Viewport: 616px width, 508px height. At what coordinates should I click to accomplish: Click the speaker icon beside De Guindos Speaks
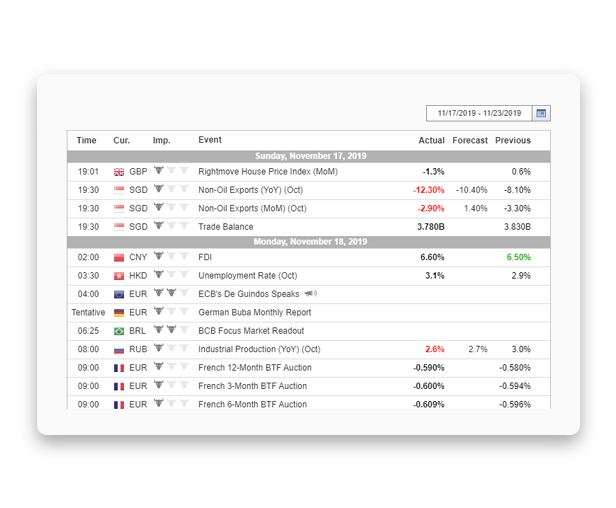tap(310, 294)
